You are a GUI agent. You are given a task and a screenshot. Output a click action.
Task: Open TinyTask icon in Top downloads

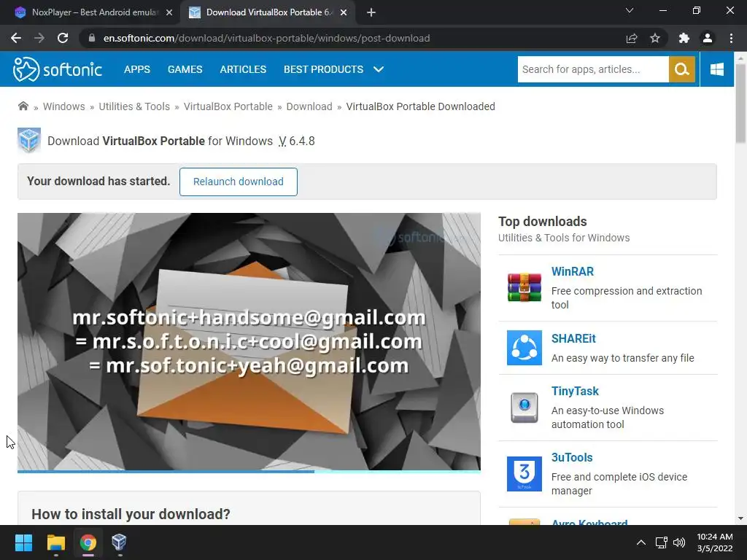pyautogui.click(x=524, y=407)
